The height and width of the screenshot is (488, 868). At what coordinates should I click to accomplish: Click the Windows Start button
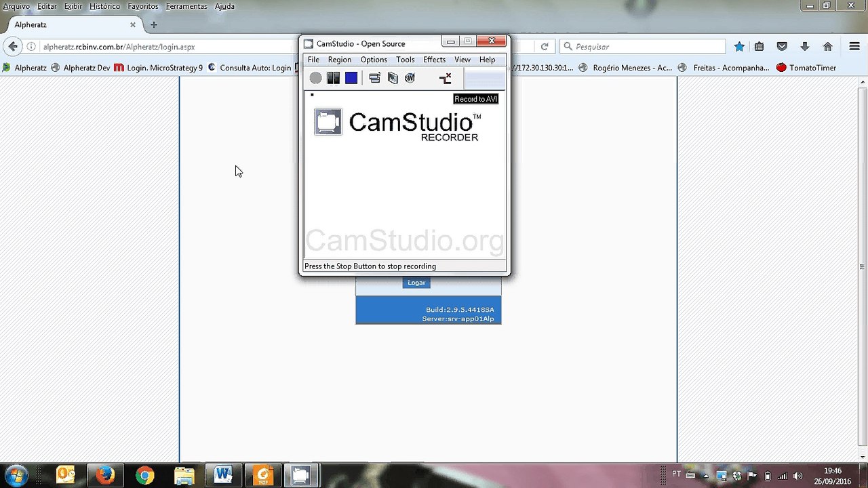point(16,475)
